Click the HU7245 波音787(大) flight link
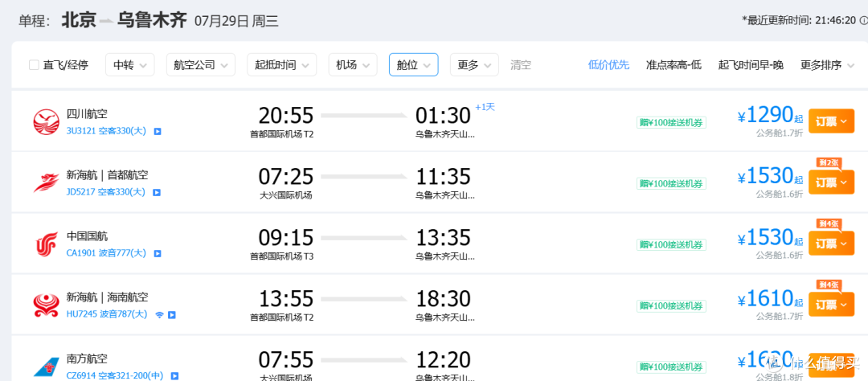 coord(107,314)
